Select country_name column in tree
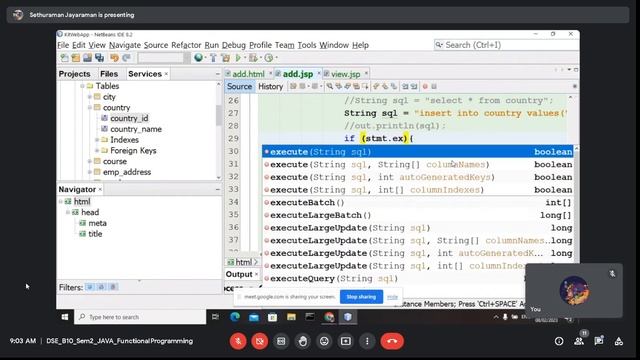 [x=136, y=129]
